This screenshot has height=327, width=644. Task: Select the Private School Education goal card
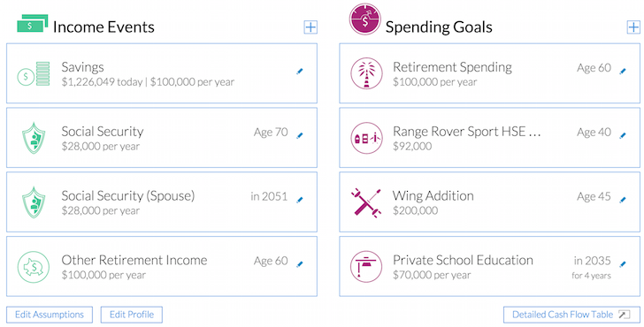[x=489, y=266]
